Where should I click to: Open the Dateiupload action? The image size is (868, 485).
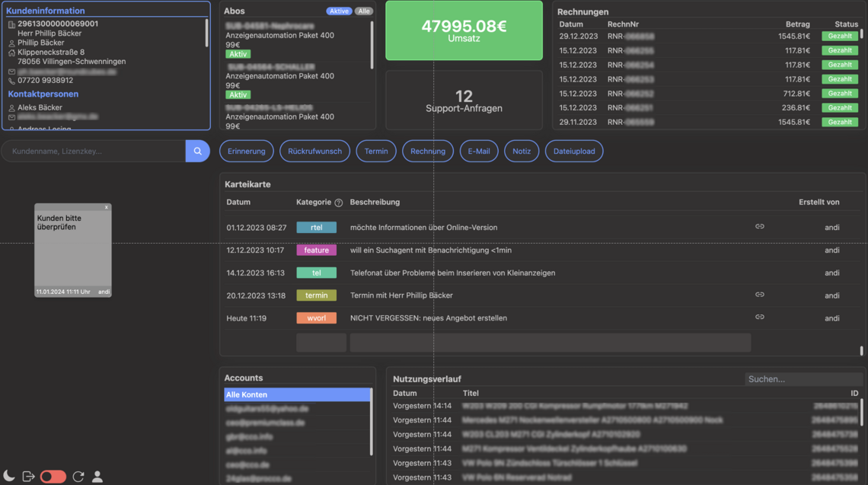[574, 151]
